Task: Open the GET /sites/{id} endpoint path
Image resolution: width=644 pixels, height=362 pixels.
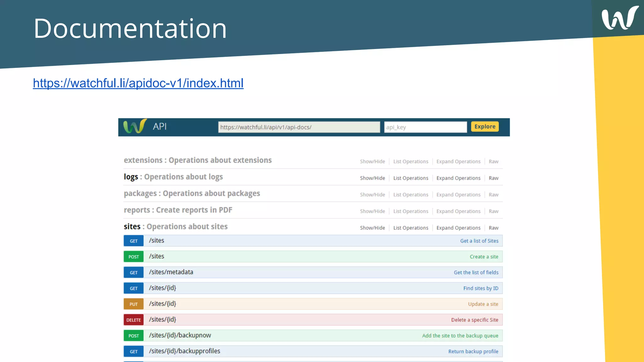Action: (163, 288)
